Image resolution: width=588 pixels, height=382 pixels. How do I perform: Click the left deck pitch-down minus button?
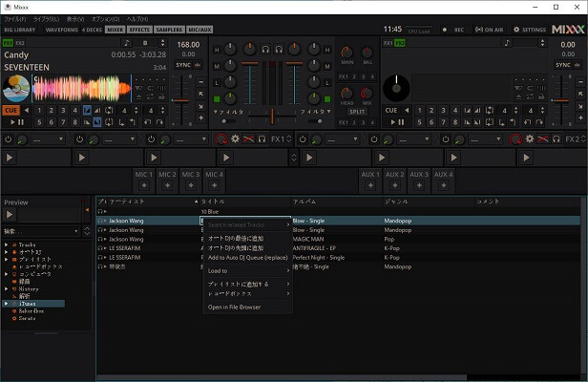point(201,82)
